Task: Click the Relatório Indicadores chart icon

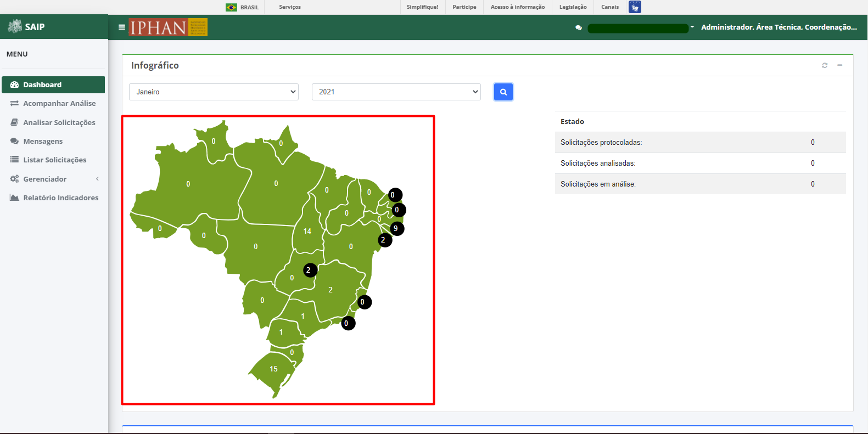Action: pyautogui.click(x=14, y=198)
